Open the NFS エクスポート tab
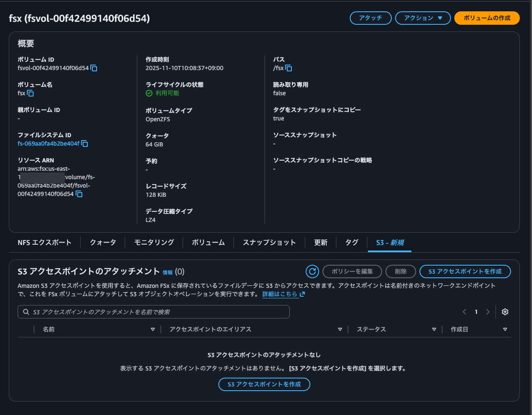Screen dimensions: 532x415 coord(45,242)
